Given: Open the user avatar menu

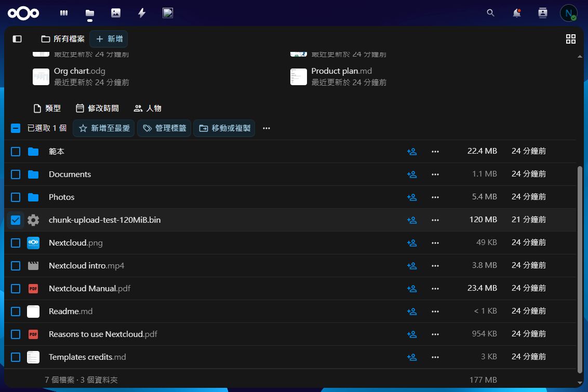Looking at the screenshot, I should 568,13.
